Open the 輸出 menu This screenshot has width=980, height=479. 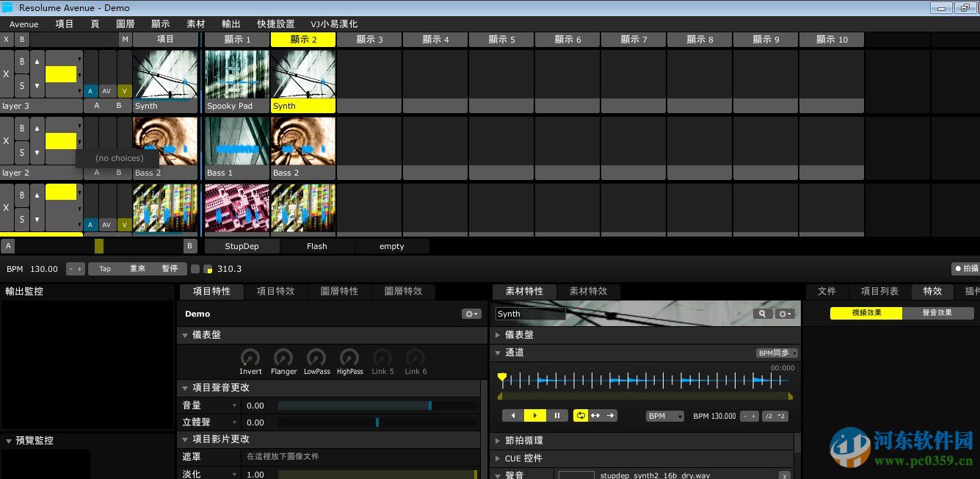tap(231, 23)
